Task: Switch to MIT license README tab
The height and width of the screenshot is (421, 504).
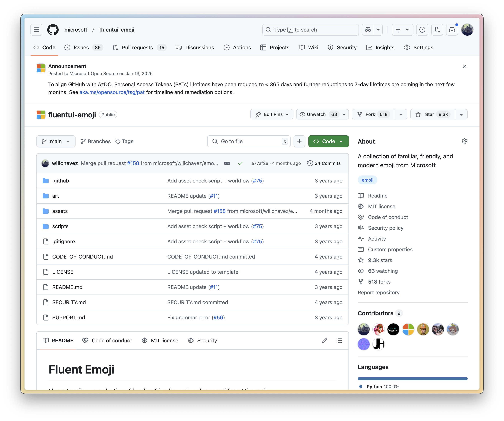Action: tap(160, 340)
